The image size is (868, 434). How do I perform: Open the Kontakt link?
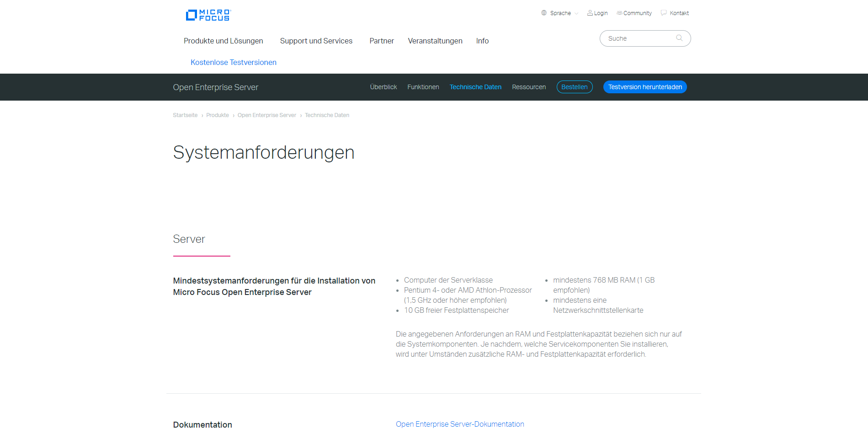click(679, 13)
